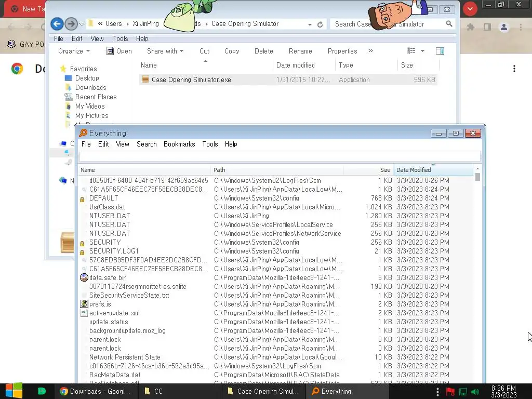Open Chrome three-dot menu on Downloads page
Image resolution: width=532 pixels, height=399 pixels.
[x=514, y=69]
